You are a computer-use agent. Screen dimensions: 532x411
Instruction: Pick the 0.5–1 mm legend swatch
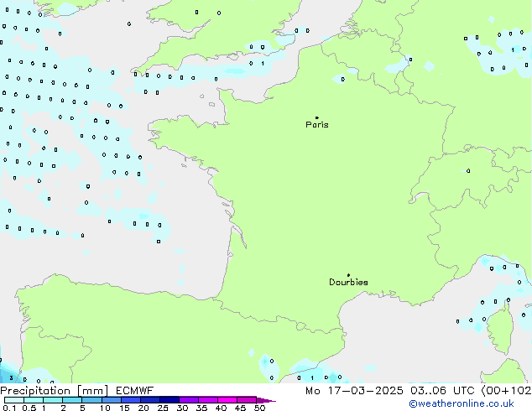click(x=34, y=400)
